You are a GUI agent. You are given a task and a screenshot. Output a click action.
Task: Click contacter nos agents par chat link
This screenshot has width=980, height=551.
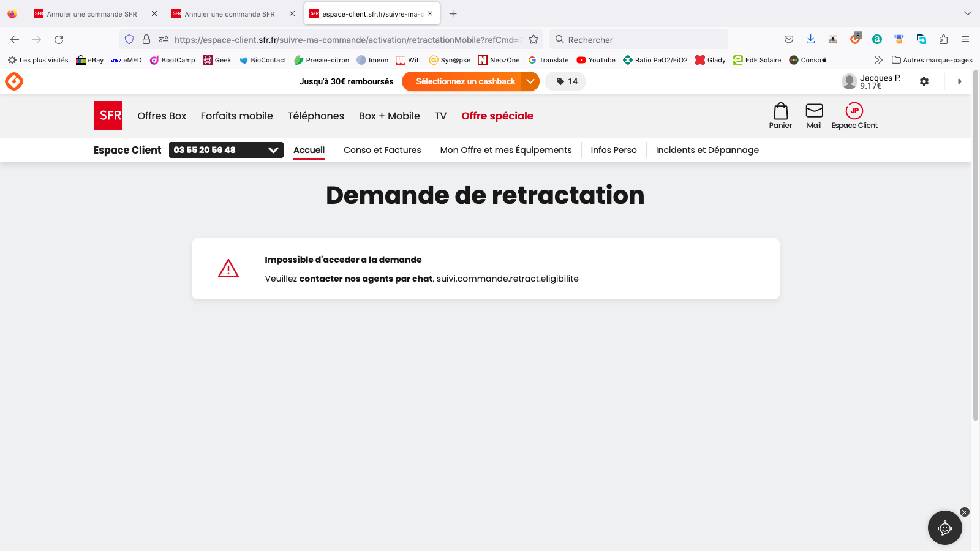tap(364, 279)
